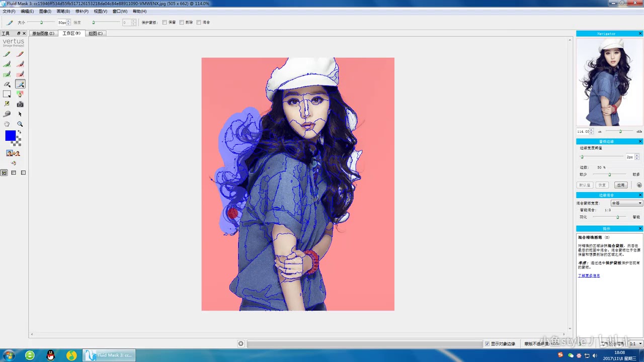Screen dimensions: 644x362
Task: Switch to the 原始图像(S) tab
Action: [43, 34]
